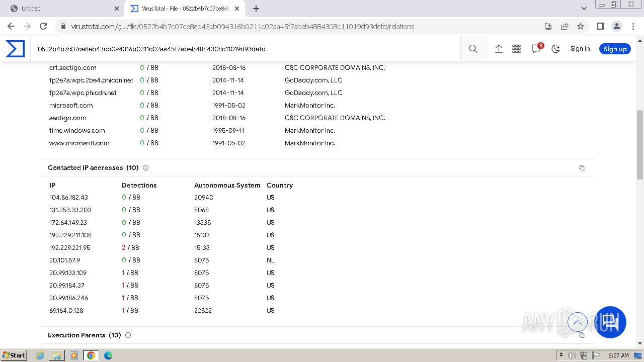The image size is (644, 362).
Task: Click the VirusTotal logo icon
Action: coord(15,49)
